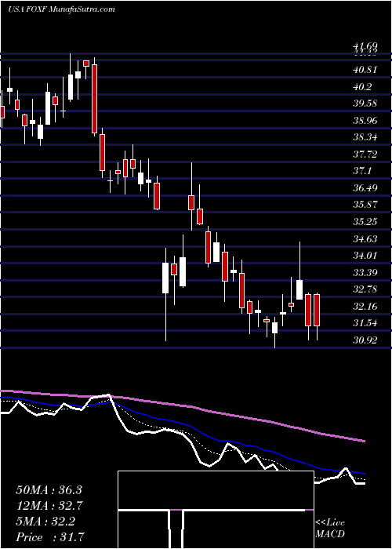Click the 50MA : 36.3 readout
This screenshot has width=392, height=549.
tap(49, 490)
